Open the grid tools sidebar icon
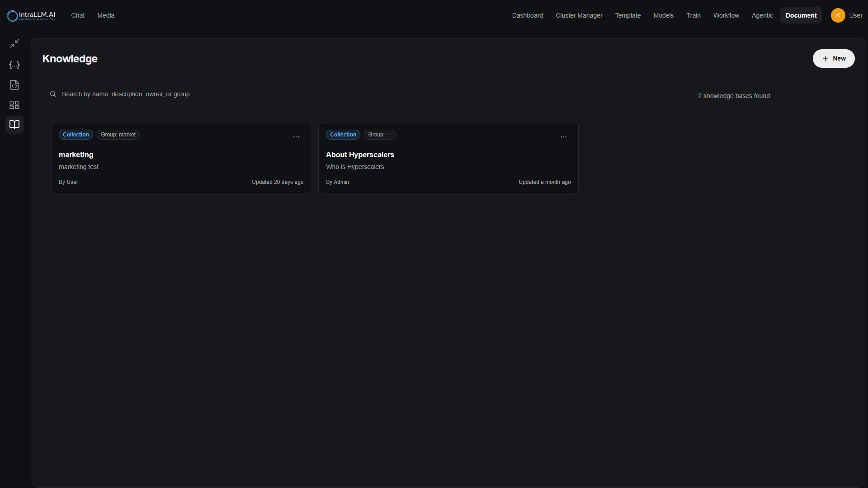Viewport: 868px width, 488px height. click(x=14, y=105)
